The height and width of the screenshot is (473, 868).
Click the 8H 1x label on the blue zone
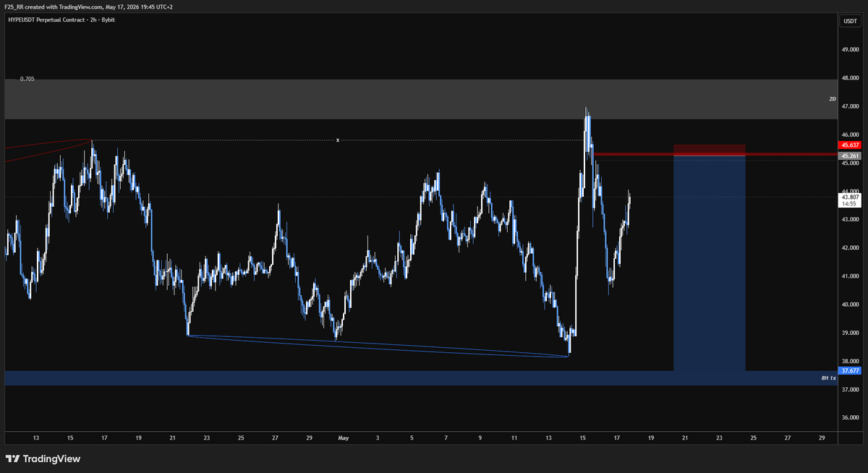(828, 378)
